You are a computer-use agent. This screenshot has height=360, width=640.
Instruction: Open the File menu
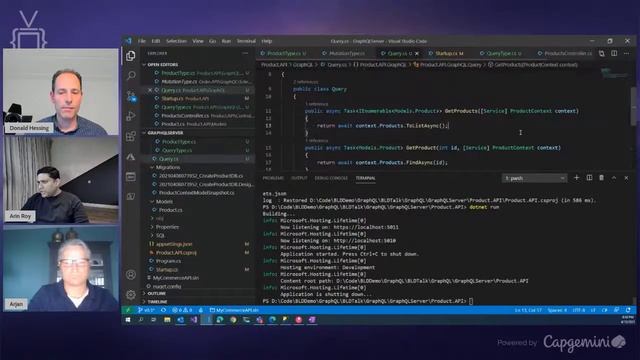[x=142, y=41]
